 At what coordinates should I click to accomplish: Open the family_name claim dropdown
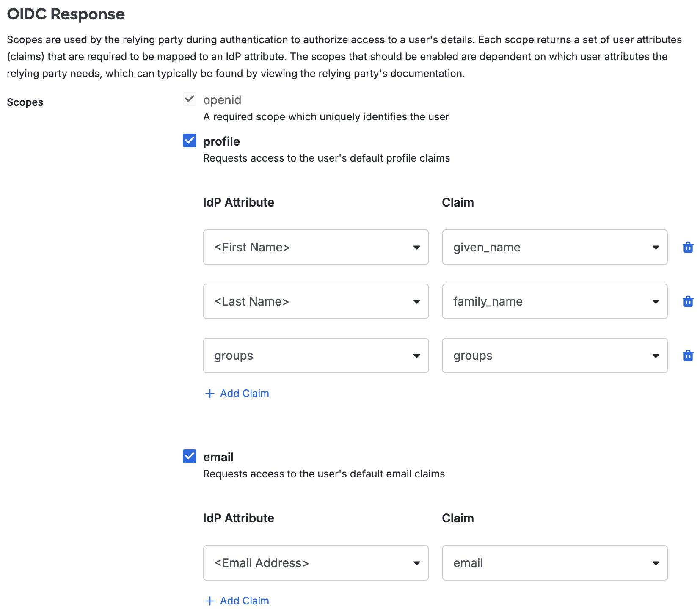tap(656, 301)
